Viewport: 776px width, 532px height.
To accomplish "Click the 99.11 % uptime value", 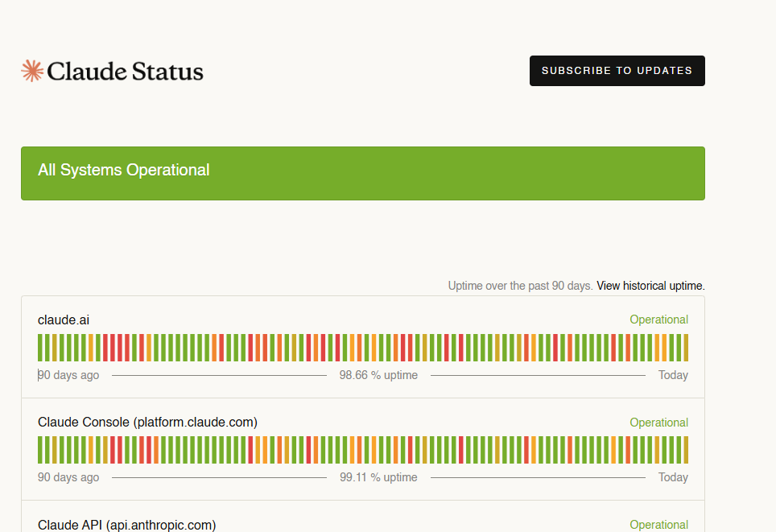I will pos(378,477).
